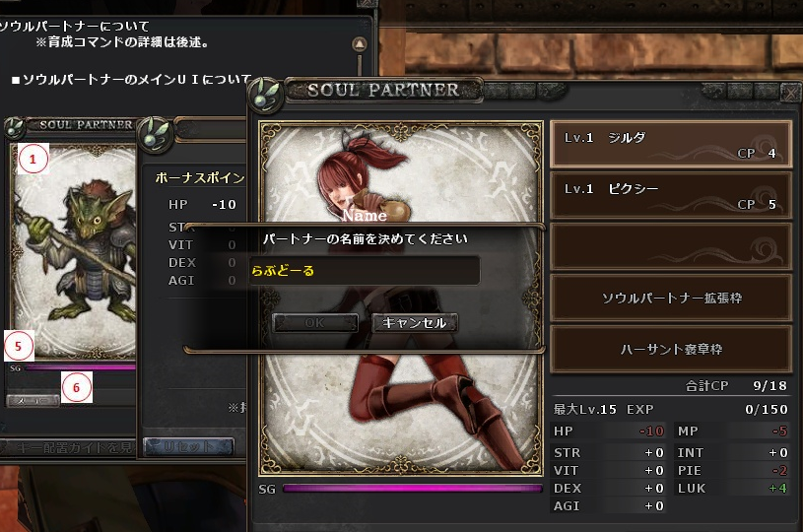This screenshot has height=532, width=803.
Task: Click the goblin partner portrait thumbnail
Action: (x=75, y=251)
